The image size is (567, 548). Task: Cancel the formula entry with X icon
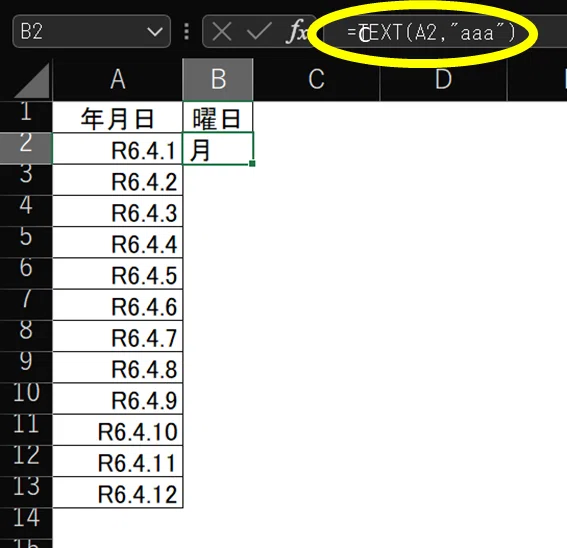tap(222, 32)
